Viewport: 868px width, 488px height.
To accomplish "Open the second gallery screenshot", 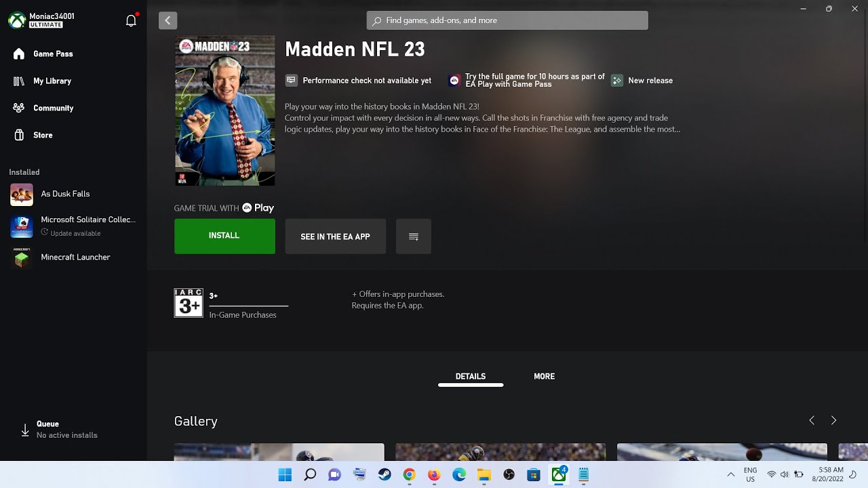I will click(x=500, y=452).
